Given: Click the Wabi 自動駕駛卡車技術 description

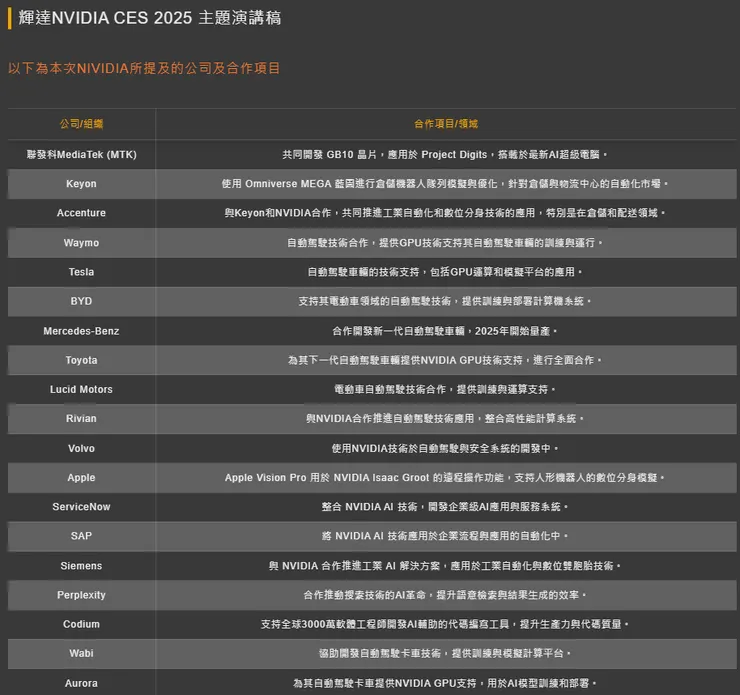Looking at the screenshot, I should 445,653.
